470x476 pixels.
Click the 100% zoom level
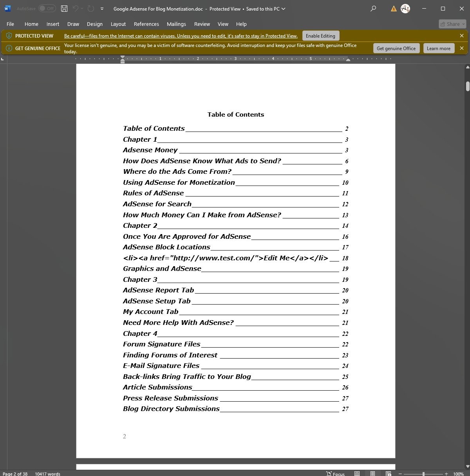pyautogui.click(x=458, y=474)
